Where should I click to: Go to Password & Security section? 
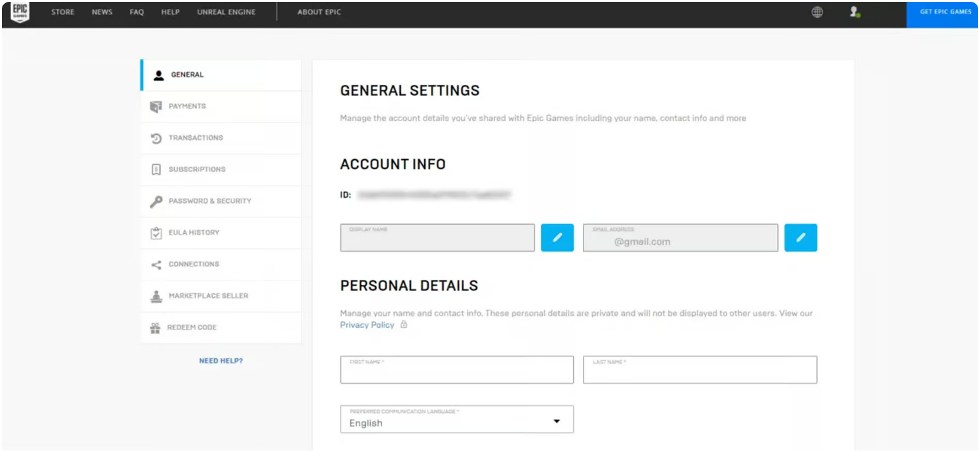coord(221,201)
